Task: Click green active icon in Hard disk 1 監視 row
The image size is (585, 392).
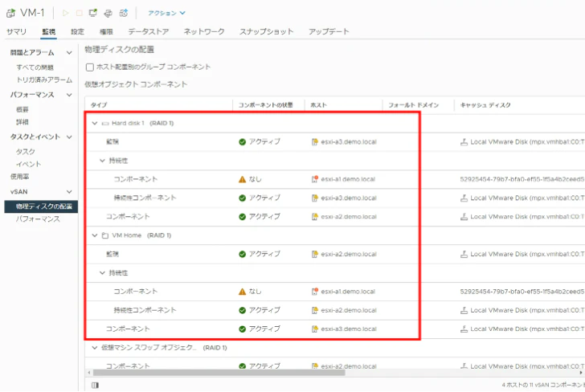Action: 242,141
